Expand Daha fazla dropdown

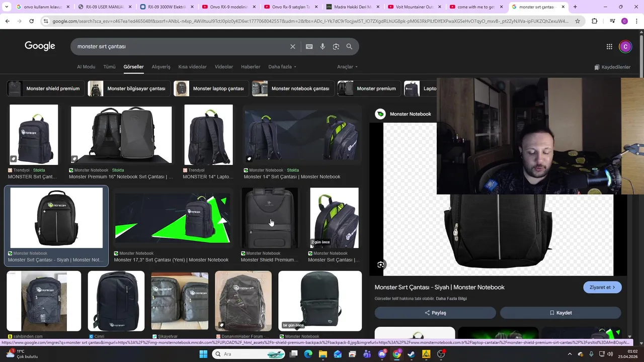coord(282,67)
